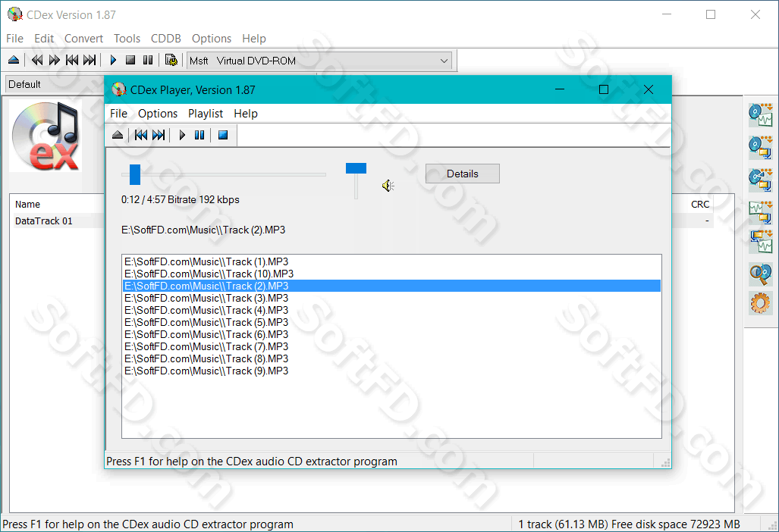Click fast forward in the CDex main toolbar
This screenshot has height=532, width=779.
click(54, 61)
